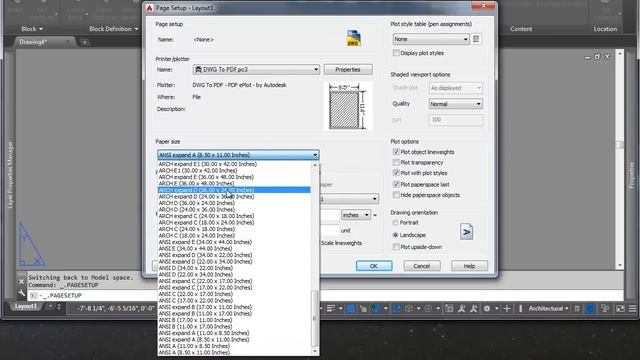Click the paper size list scroll up arrow

[x=315, y=165]
